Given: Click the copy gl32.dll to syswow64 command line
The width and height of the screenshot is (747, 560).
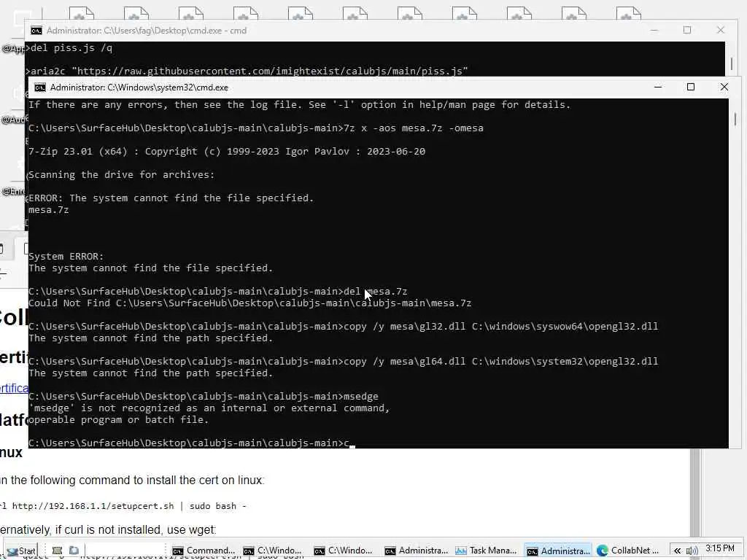Looking at the screenshot, I should (343, 327).
